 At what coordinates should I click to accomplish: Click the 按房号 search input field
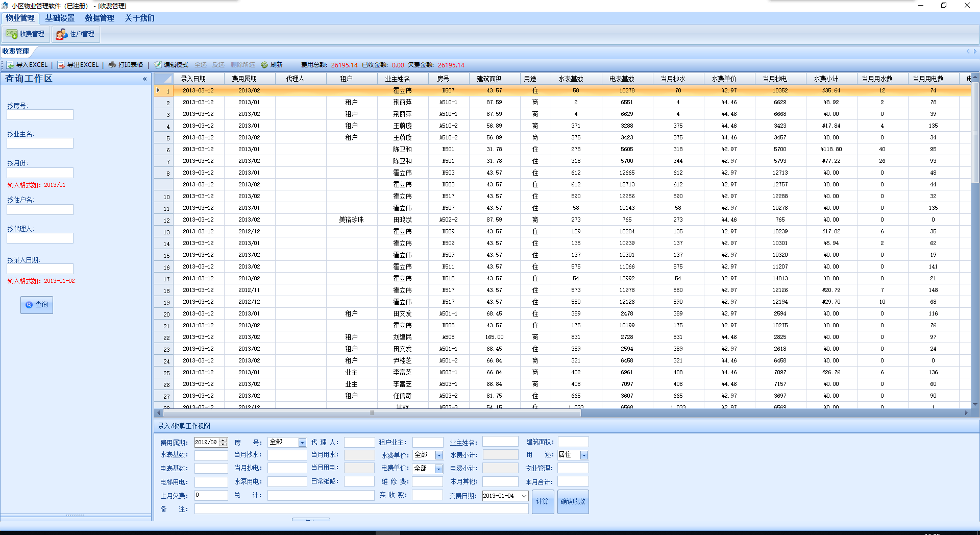40,115
